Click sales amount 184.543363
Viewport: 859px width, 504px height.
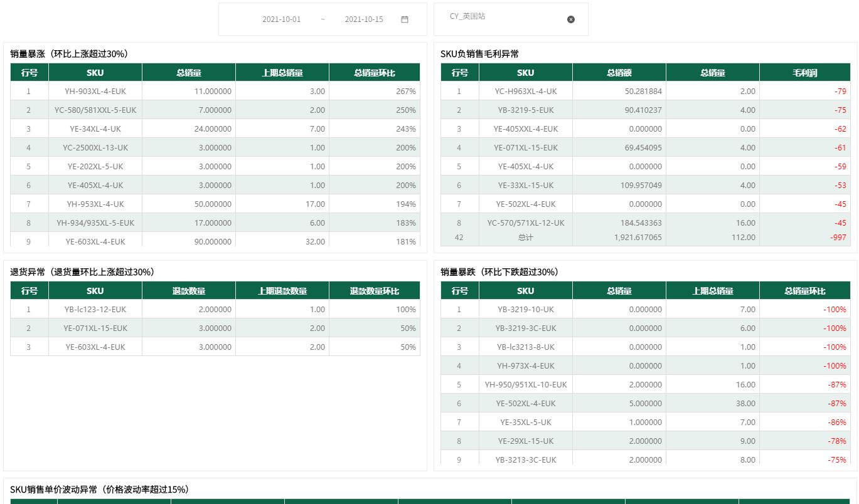point(641,223)
